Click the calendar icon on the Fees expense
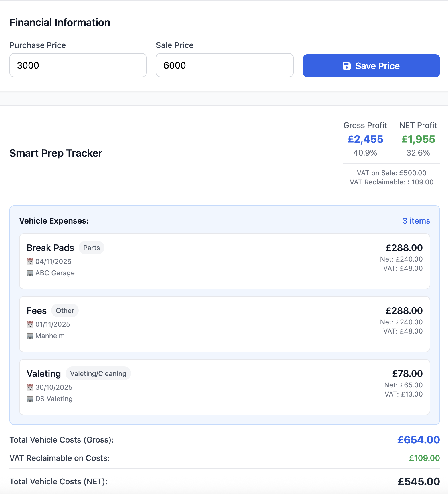 [30, 324]
